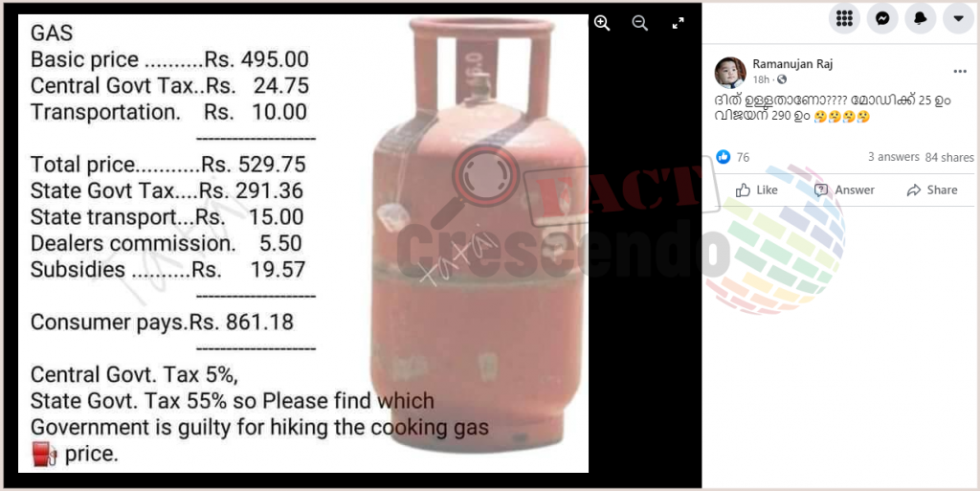Screen dimensions: 980x491
Task: Expand the account dropdown arrow
Action: (958, 19)
